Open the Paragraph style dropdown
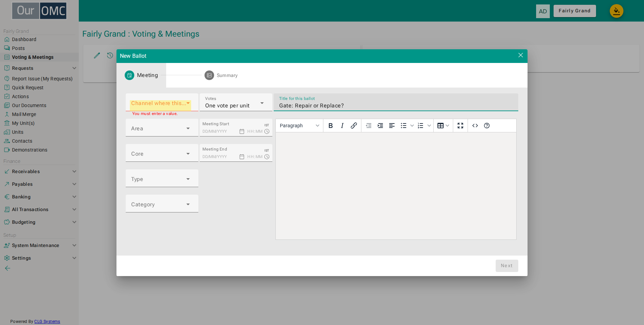The height and width of the screenshot is (325, 644). [299, 126]
